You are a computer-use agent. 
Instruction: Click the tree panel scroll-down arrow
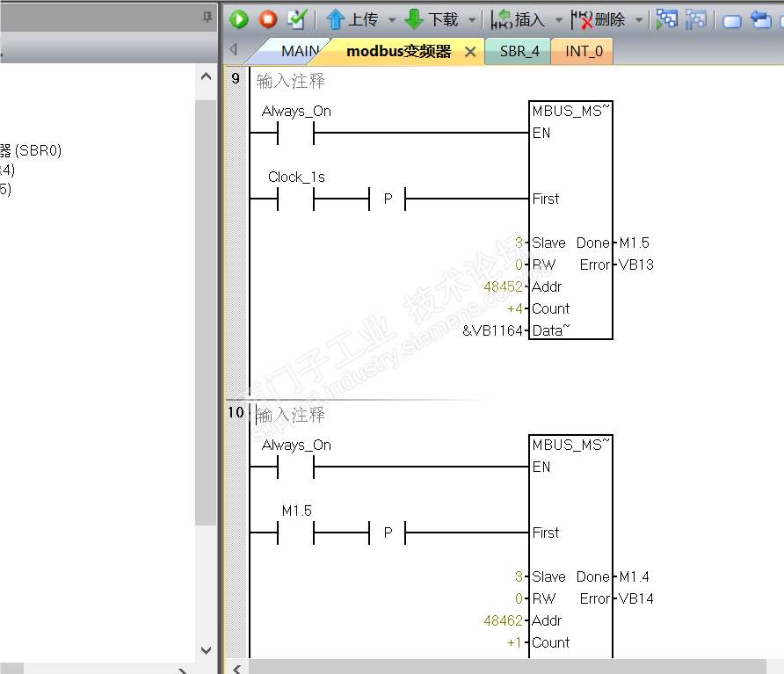206,650
